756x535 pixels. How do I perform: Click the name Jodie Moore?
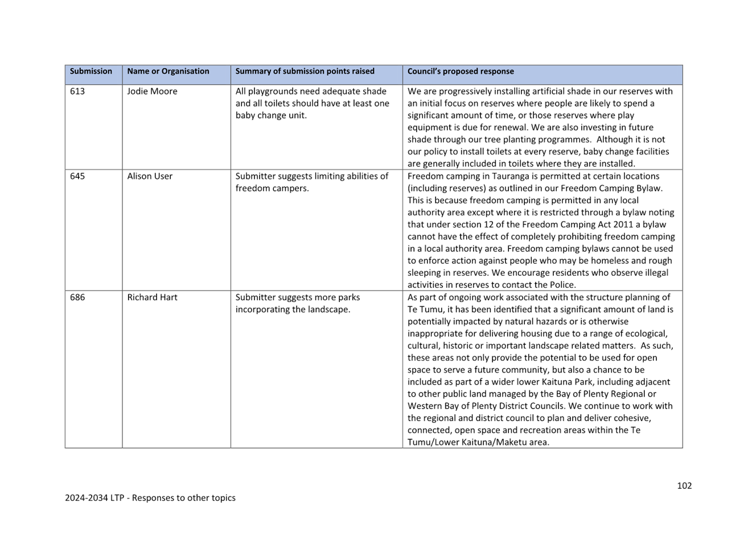(152, 91)
